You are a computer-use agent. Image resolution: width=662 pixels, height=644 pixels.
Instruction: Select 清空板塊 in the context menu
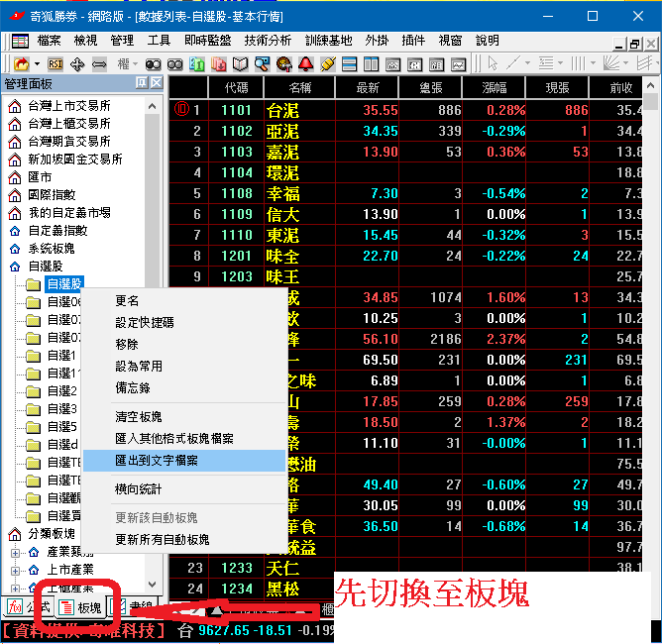(x=141, y=417)
